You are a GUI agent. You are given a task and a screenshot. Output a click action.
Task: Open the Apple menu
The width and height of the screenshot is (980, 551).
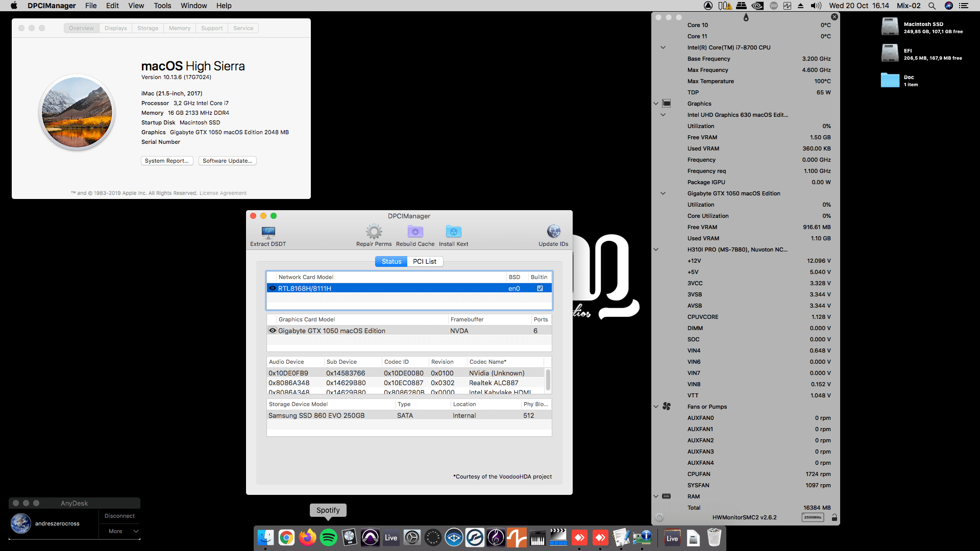14,6
